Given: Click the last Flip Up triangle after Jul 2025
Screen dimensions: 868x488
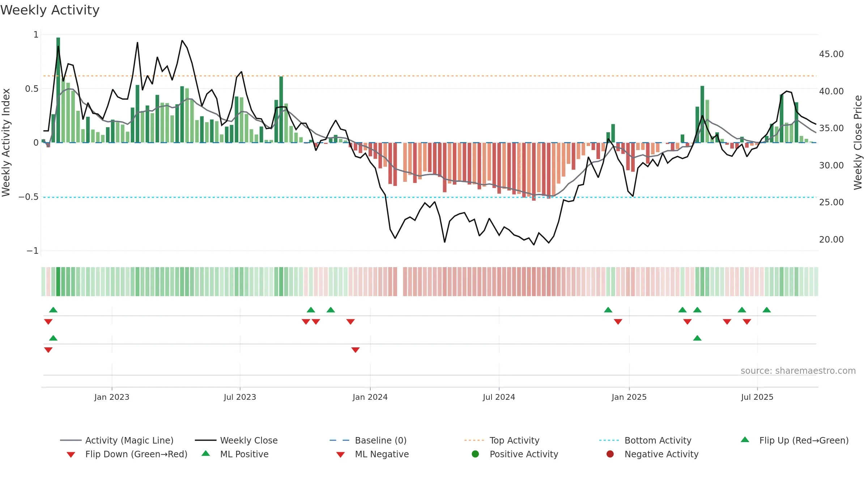Looking at the screenshot, I should click(767, 310).
